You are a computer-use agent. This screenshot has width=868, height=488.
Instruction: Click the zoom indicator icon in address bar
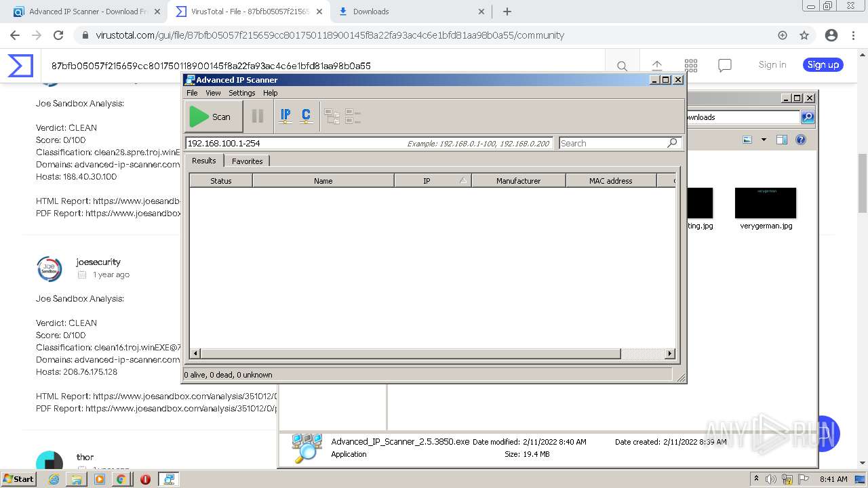(x=783, y=35)
